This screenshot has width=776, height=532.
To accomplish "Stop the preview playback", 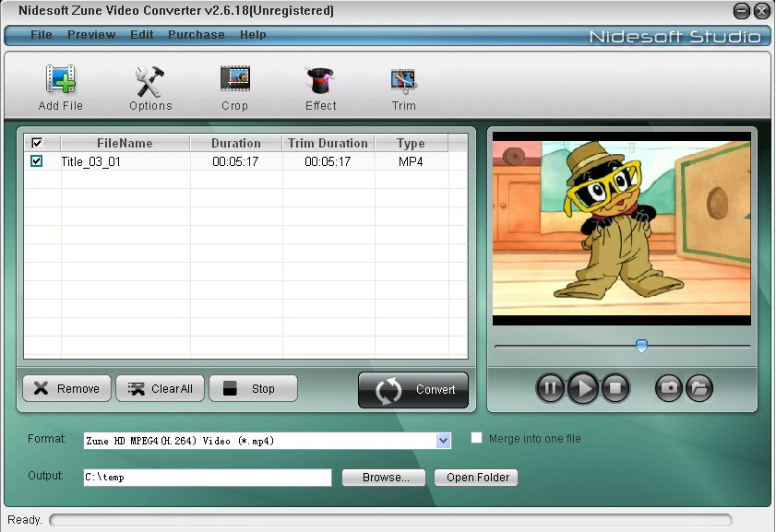I will coord(615,387).
